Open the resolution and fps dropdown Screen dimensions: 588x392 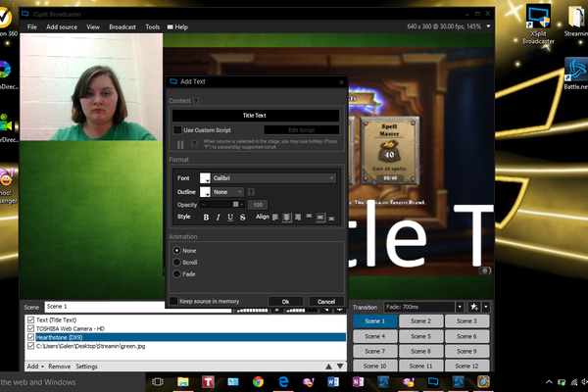[x=488, y=26]
